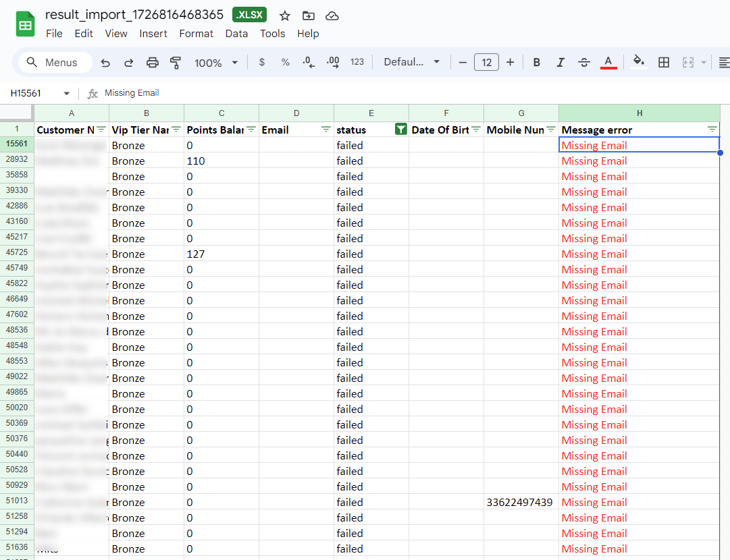
Task: Open the Data menu
Action: (236, 34)
